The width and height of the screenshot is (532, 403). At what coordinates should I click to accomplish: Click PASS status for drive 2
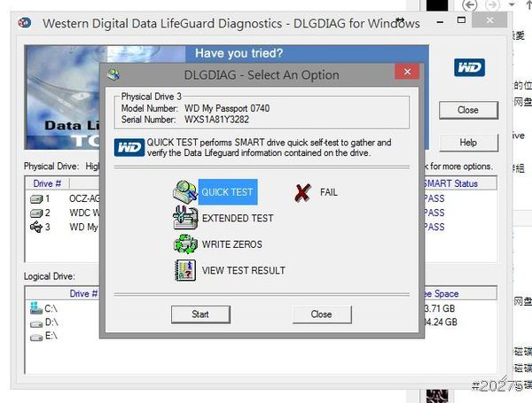pos(434,213)
